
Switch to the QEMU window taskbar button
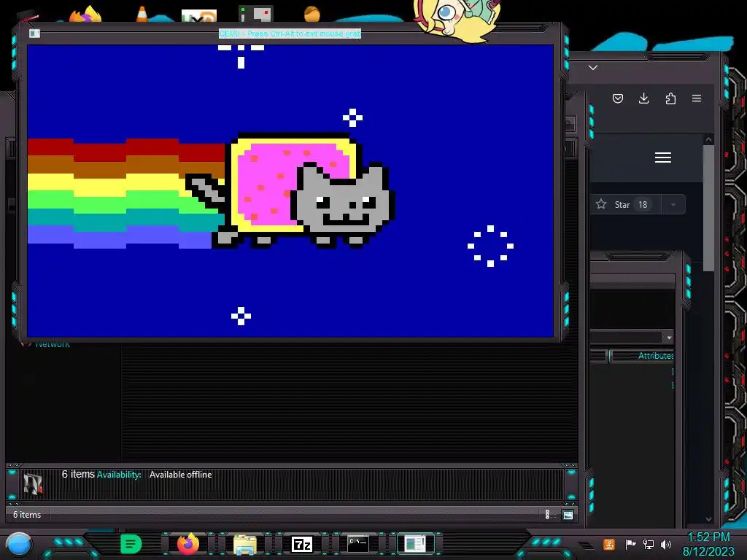point(415,544)
